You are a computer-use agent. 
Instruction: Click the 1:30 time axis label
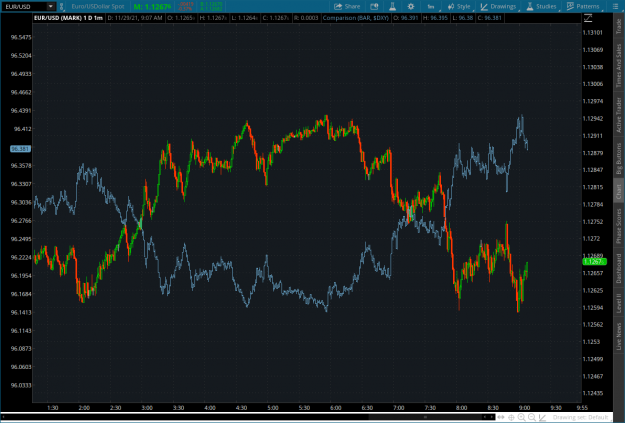(53, 407)
